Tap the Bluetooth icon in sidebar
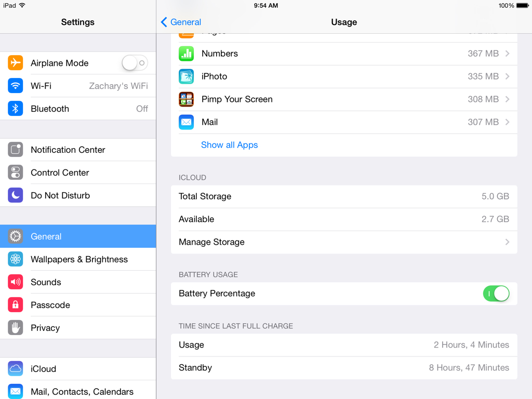Image resolution: width=532 pixels, height=399 pixels. tap(15, 109)
